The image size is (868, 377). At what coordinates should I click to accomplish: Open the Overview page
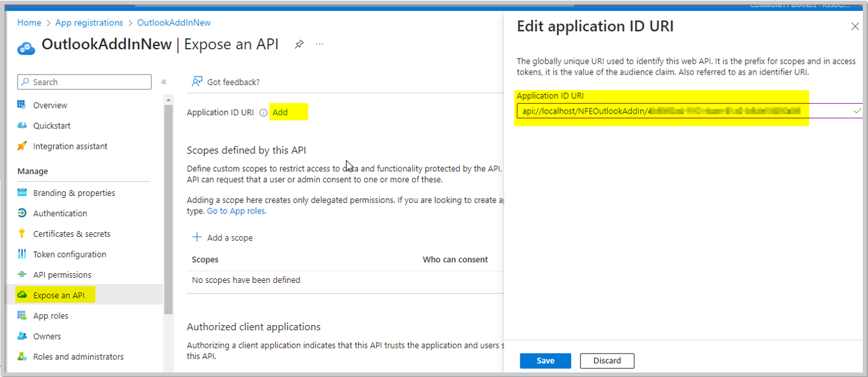coord(50,104)
